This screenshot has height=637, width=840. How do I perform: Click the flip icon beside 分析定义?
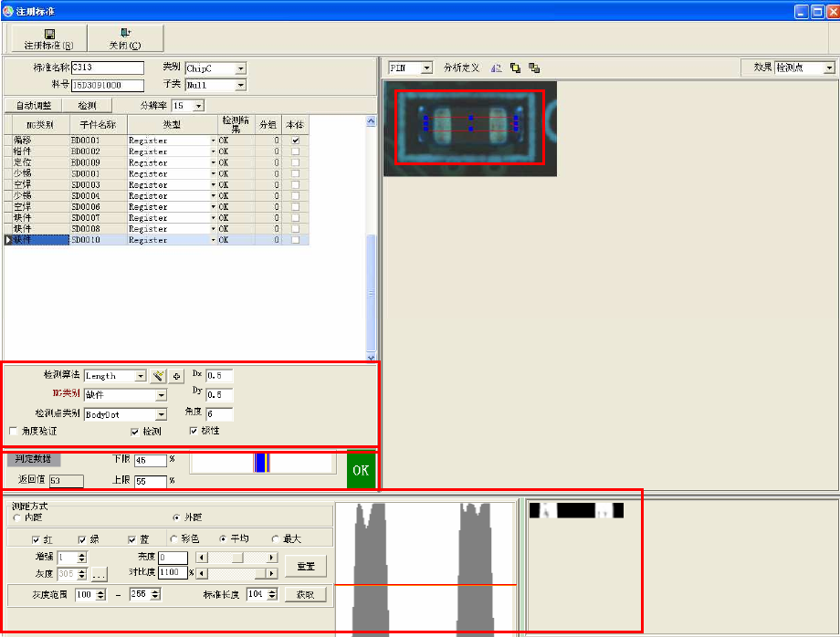[x=496, y=68]
